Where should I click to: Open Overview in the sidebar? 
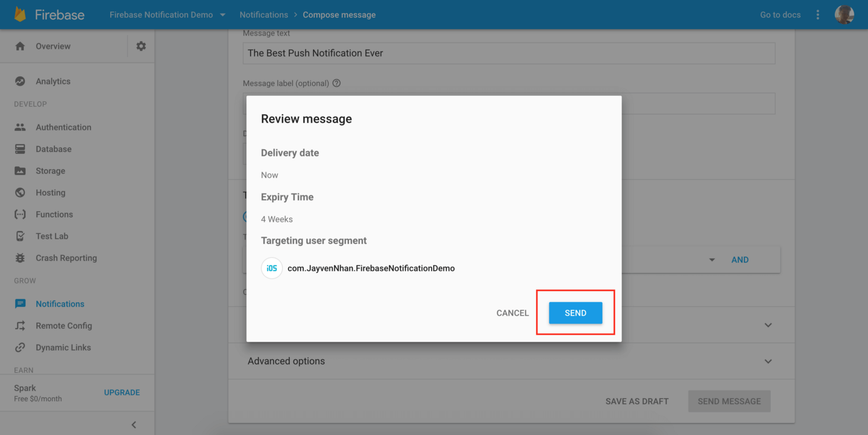[x=53, y=46]
